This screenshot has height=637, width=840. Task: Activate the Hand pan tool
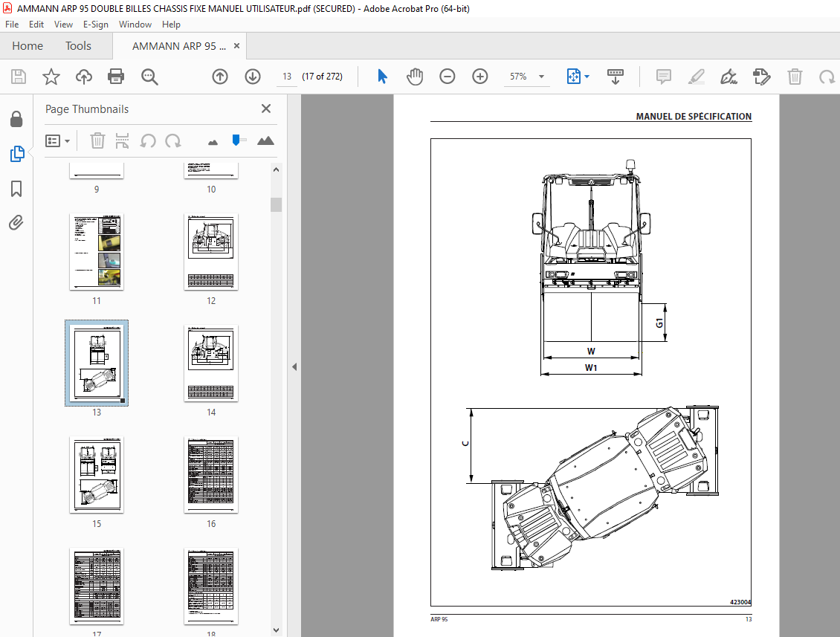point(415,77)
